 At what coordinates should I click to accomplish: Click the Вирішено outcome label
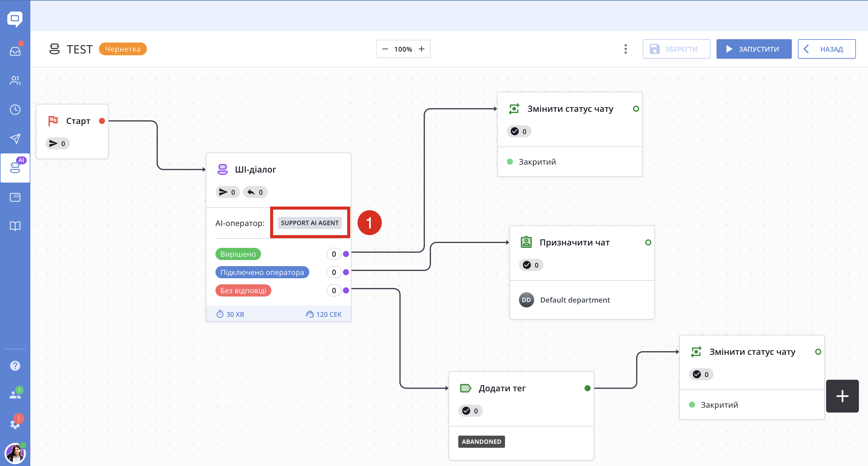[238, 254]
